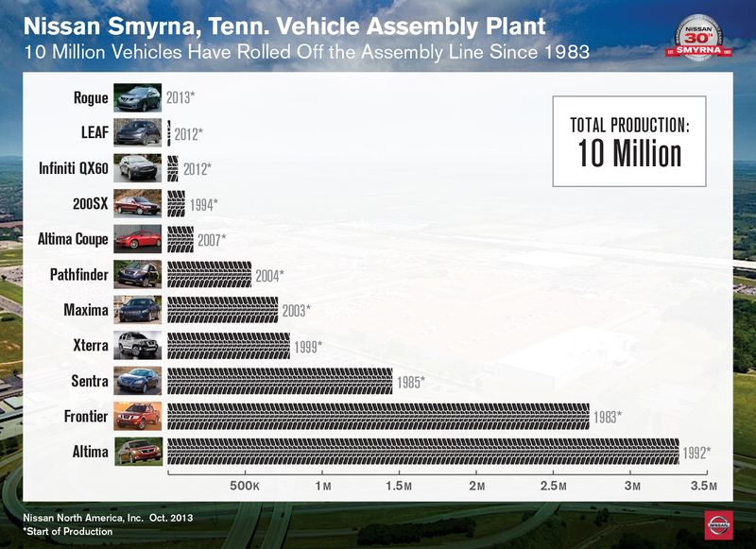Screen dimensions: 756x549
Task: Click the '*Start of Production' footnote
Action: (68, 531)
